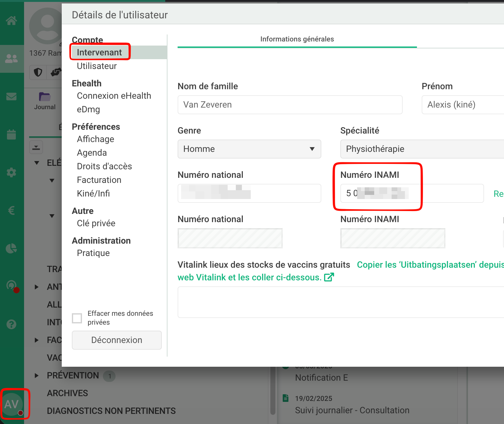
Task: Open the euro billing icon
Action: pyautogui.click(x=11, y=210)
